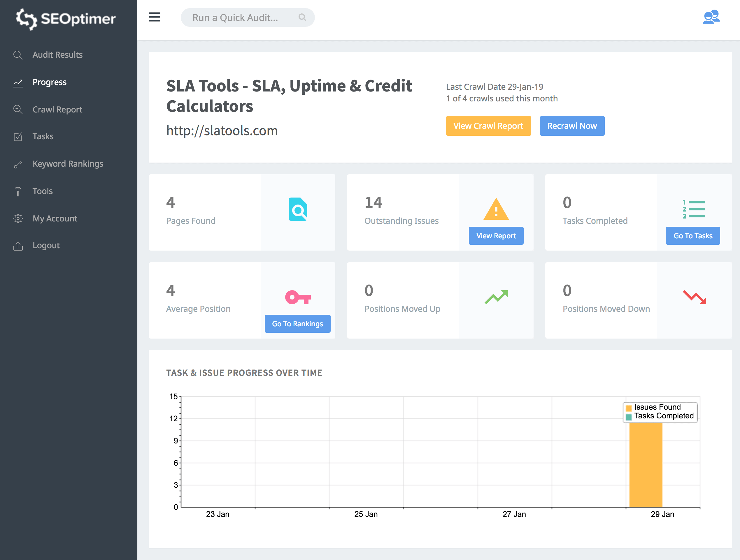
Task: Click the Tasks checklist sidebar icon
Action: (18, 136)
